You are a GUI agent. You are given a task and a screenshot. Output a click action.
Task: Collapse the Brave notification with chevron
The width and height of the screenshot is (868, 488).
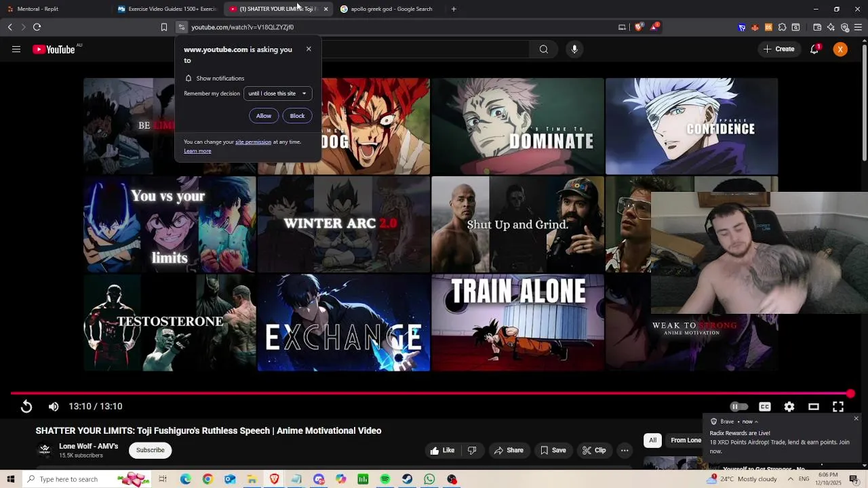[756, 422]
